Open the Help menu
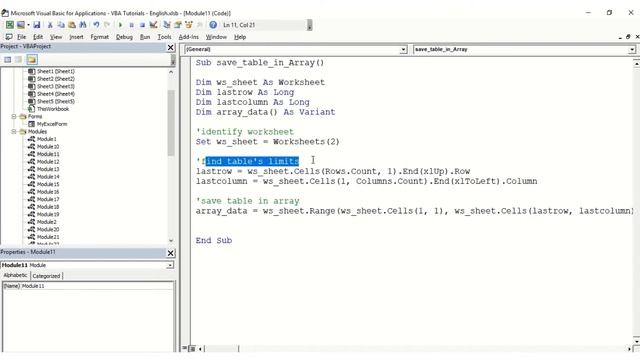The image size is (640, 360). (240, 37)
